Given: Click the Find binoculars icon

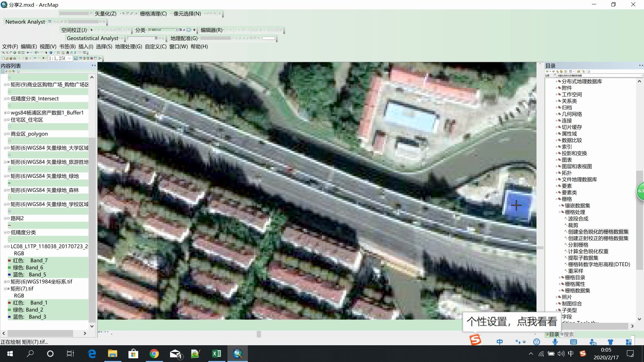Looking at the screenshot, I should 67,53.
